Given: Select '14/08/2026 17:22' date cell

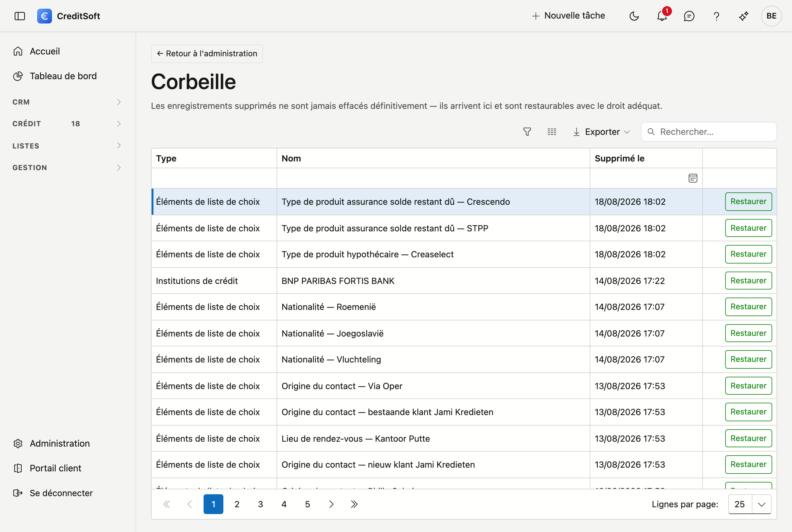Looking at the screenshot, I should pos(646,281).
